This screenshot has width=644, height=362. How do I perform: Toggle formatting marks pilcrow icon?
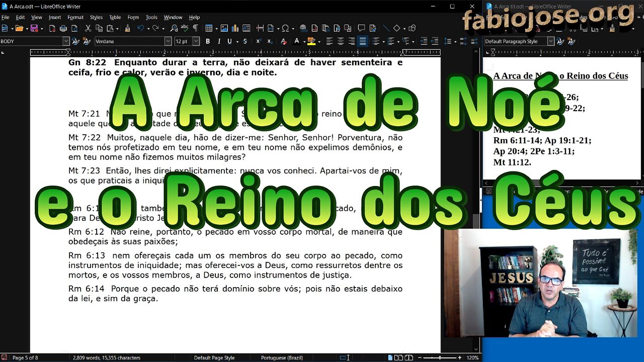point(195,28)
